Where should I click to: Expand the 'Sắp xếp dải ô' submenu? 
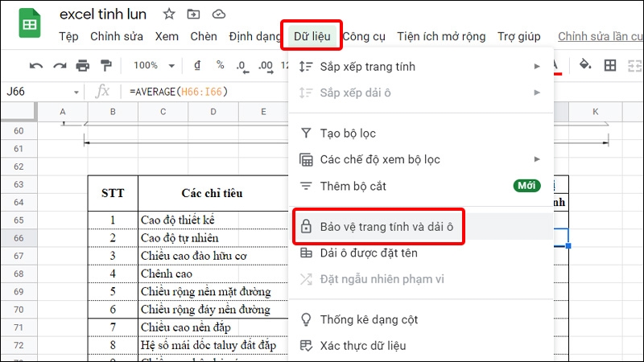tap(420, 93)
